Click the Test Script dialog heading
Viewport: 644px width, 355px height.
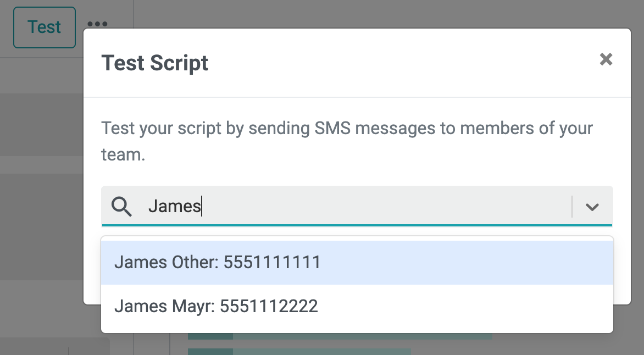coord(155,63)
